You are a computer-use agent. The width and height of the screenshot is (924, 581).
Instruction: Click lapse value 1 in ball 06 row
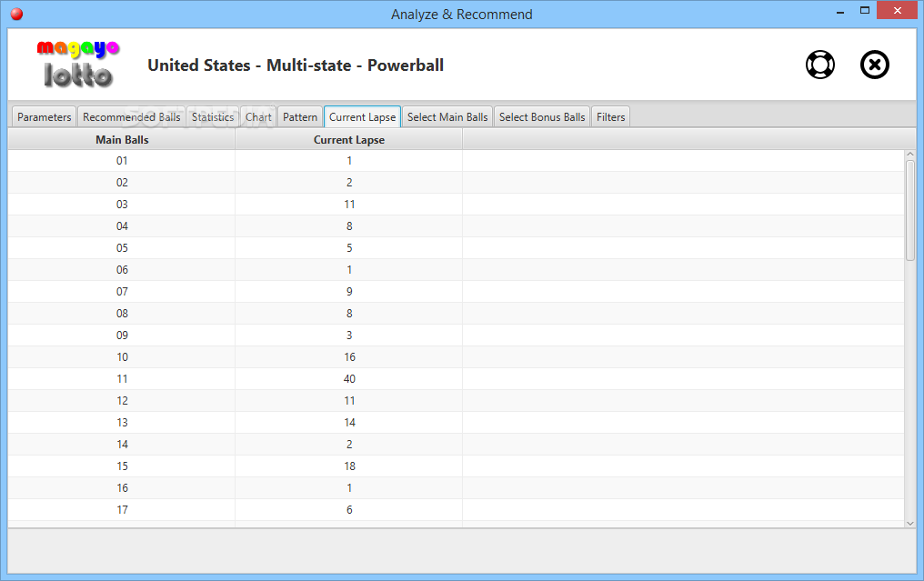pyautogui.click(x=349, y=270)
